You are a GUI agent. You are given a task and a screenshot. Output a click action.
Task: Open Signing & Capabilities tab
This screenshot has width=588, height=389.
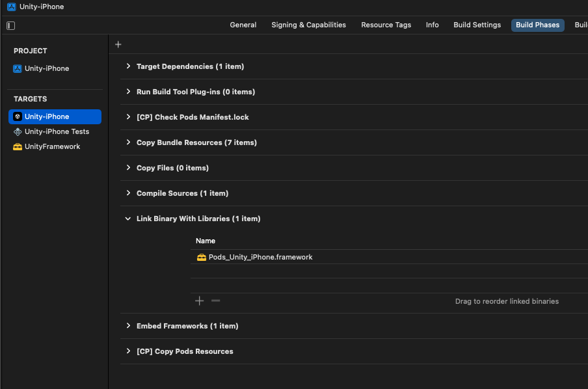[308, 25]
